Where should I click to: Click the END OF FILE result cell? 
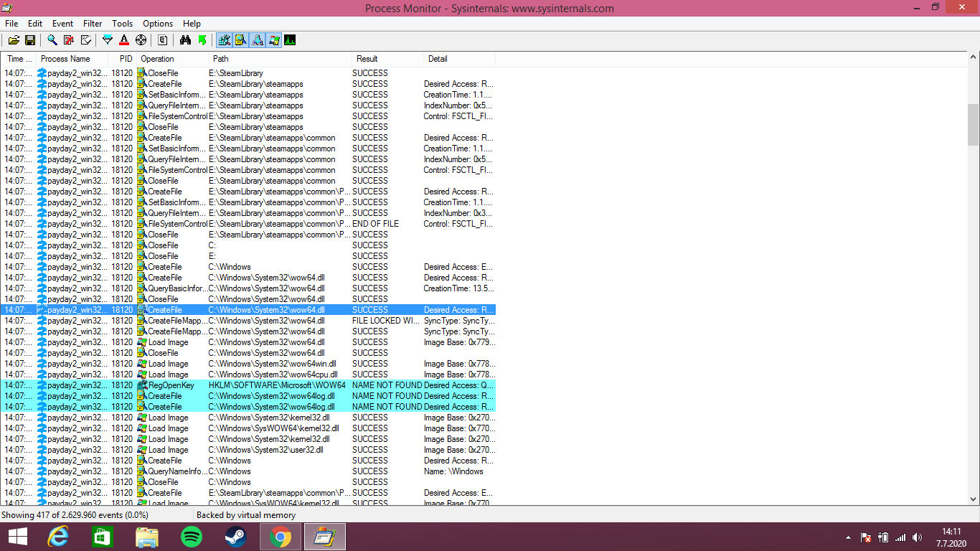point(375,224)
